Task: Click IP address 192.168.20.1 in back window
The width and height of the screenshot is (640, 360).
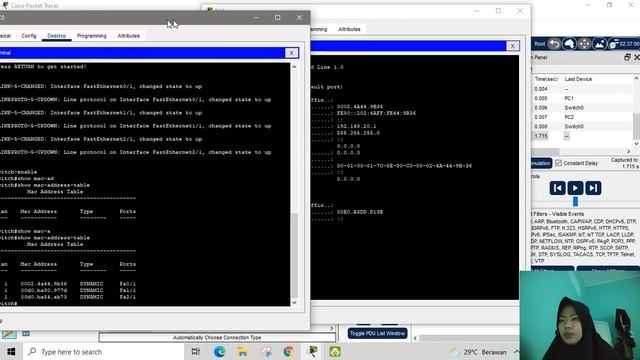Action: point(357,126)
